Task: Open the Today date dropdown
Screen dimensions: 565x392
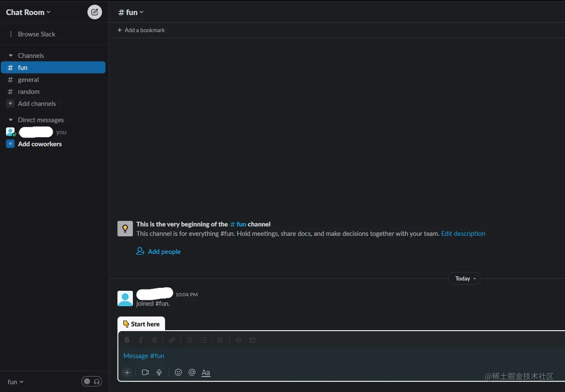Action: coord(465,279)
